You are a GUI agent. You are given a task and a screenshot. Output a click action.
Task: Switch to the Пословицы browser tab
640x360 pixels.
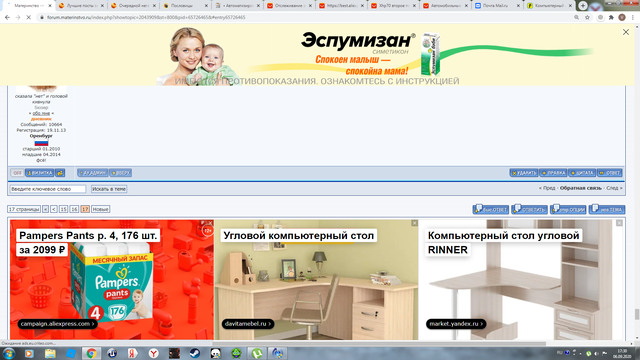(185, 6)
